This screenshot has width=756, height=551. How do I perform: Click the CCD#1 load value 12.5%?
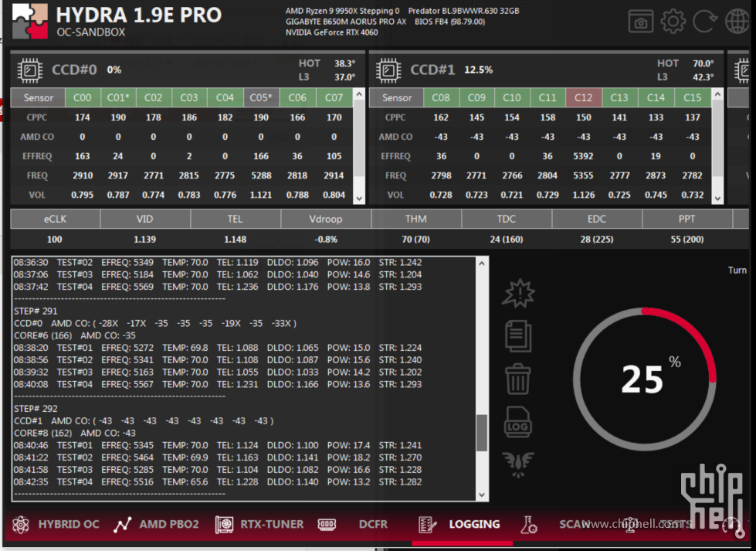click(x=478, y=70)
